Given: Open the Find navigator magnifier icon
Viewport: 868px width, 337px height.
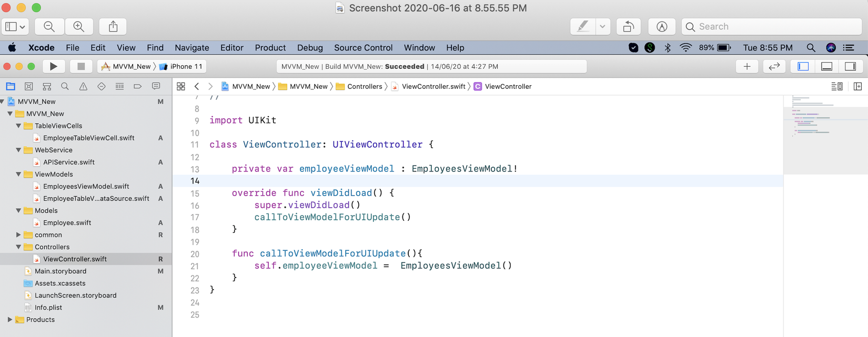Looking at the screenshot, I should click(65, 86).
